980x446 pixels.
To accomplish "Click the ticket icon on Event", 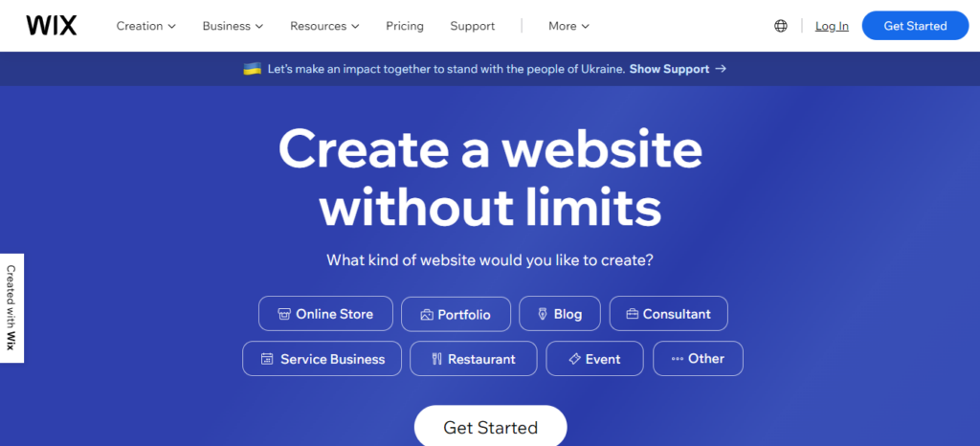I will 574,359.
